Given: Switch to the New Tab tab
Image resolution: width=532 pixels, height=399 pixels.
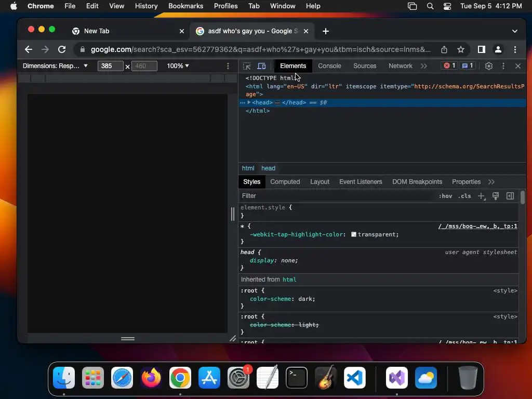Looking at the screenshot, I should (x=128, y=31).
